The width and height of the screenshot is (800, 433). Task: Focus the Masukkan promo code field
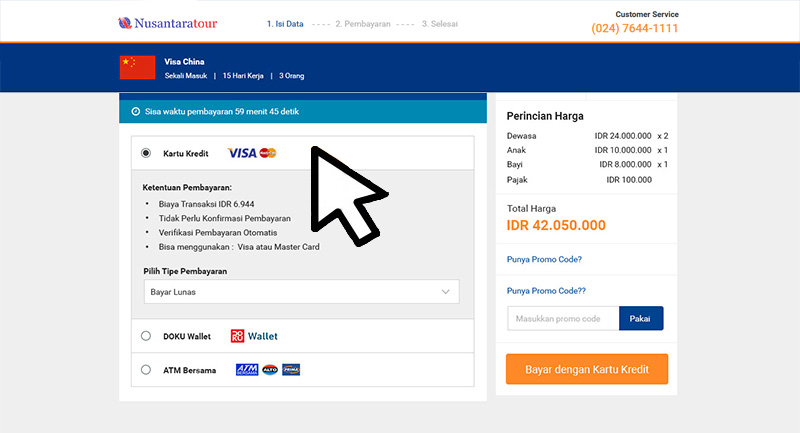click(x=563, y=318)
